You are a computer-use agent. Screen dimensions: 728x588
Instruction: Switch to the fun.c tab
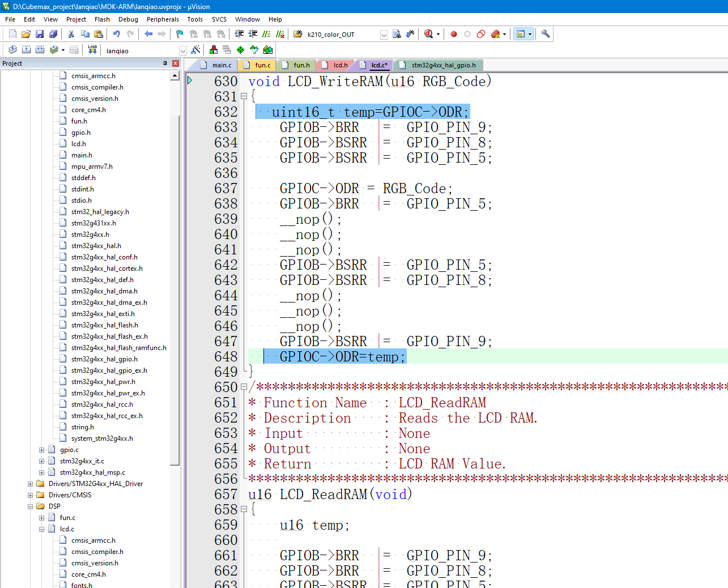coord(258,65)
